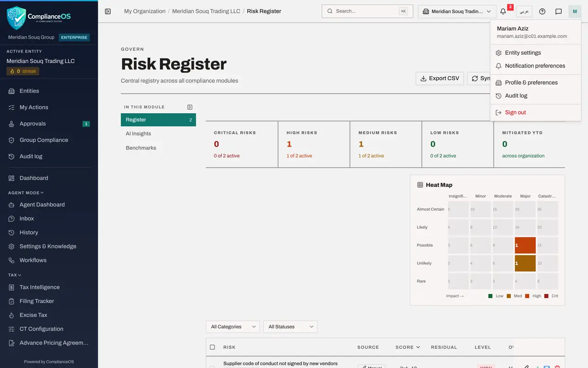Open the Filing Tracker
Screen dimensions: 588x368
tap(49, 301)
